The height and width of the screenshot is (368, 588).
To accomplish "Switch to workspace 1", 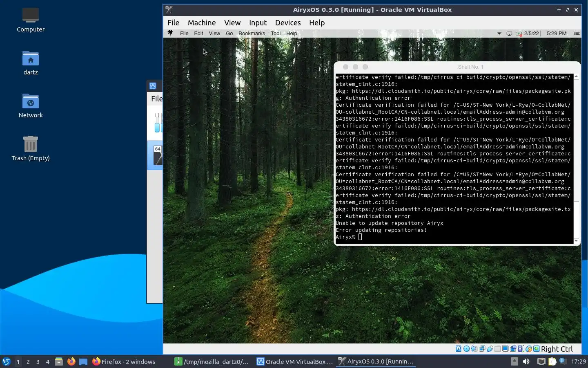I will click(18, 361).
